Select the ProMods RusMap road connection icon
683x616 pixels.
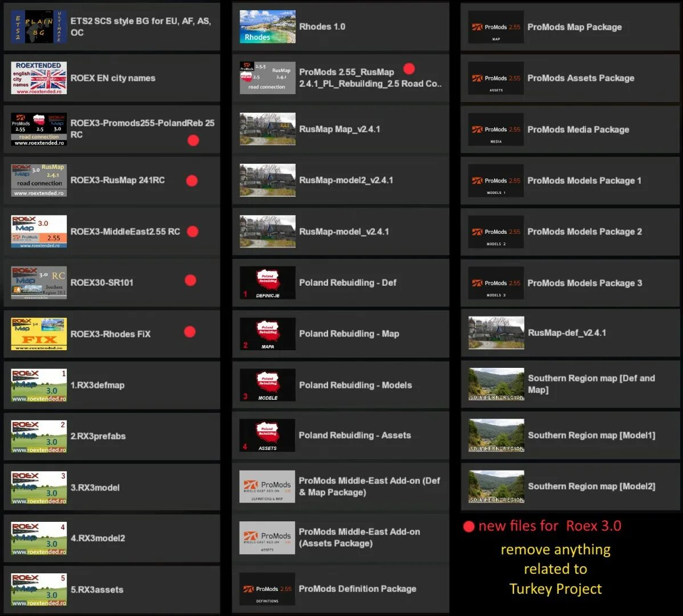(x=268, y=78)
